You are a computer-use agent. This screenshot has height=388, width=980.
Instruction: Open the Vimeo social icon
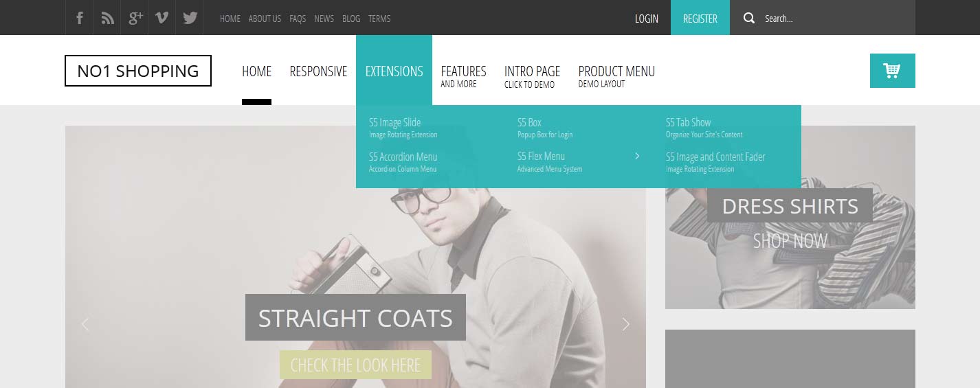(x=162, y=18)
